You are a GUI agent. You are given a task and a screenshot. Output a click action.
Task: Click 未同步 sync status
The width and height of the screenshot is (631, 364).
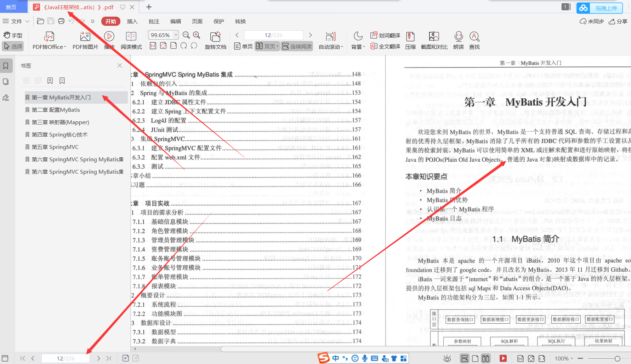591,21
